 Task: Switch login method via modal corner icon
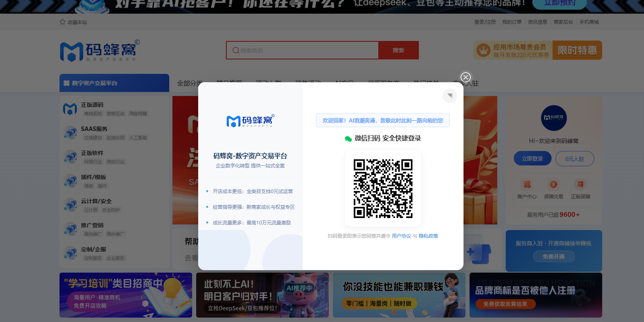coord(450,96)
